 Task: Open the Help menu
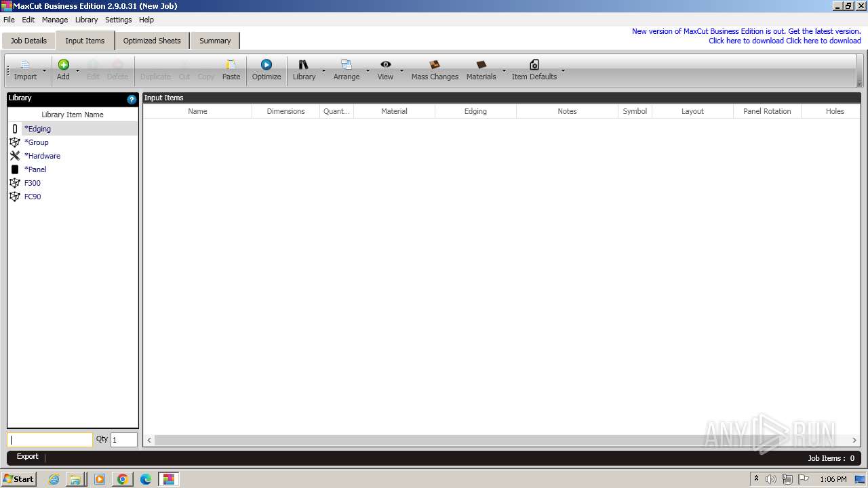146,20
